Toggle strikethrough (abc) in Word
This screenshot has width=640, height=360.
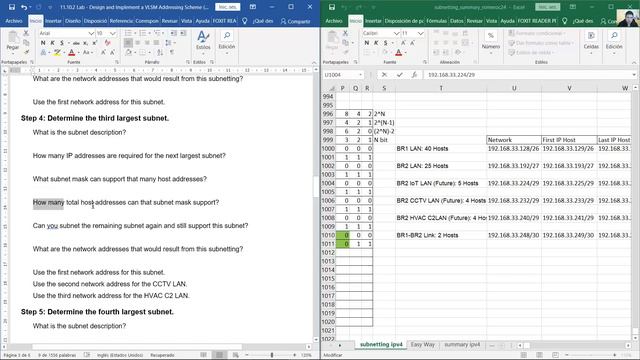point(76,43)
